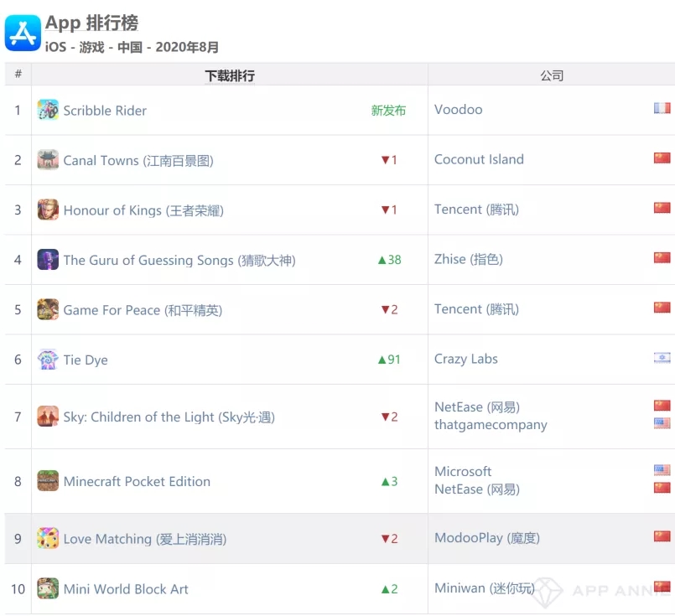Click The Guru of Guessing Songs icon
The width and height of the screenshot is (675, 616).
point(48,260)
